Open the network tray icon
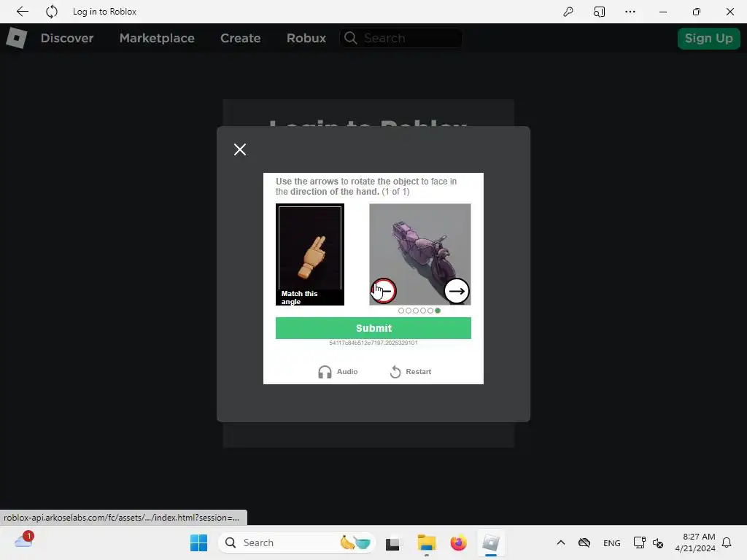 (639, 542)
